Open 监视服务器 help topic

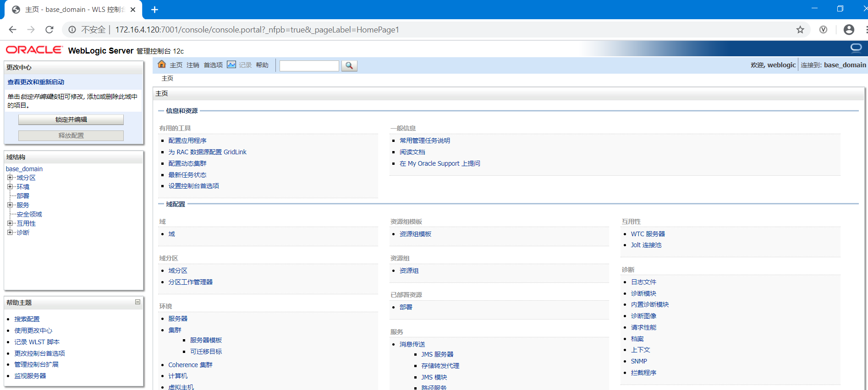[30, 376]
